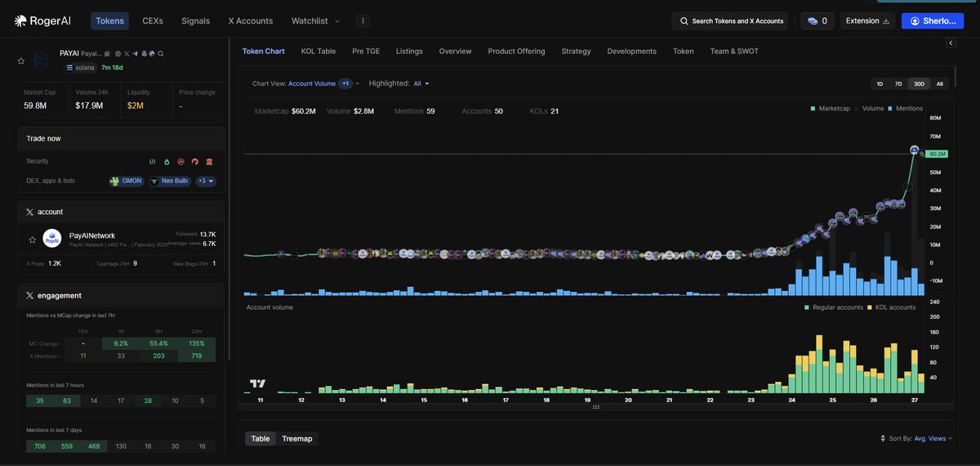Click the 60.2M price label on the axis
Image resolution: width=980 pixels, height=466 pixels.
pos(936,154)
